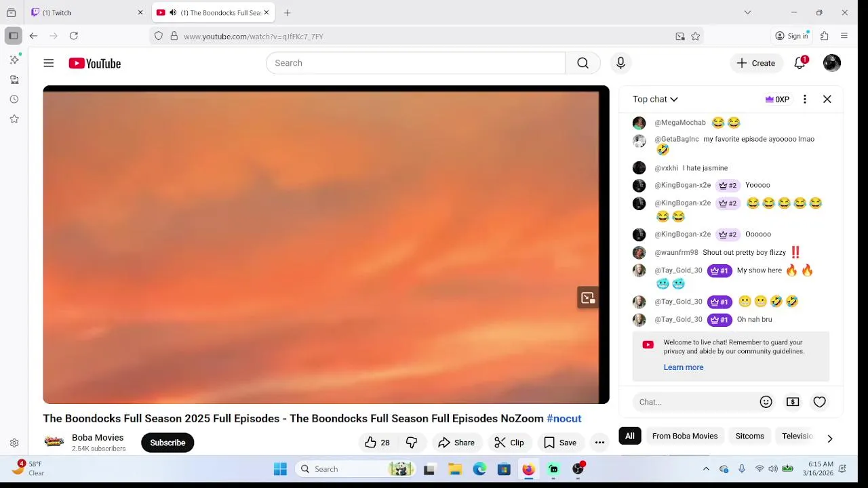
Task: Start voice search with the microphone icon
Action: tap(620, 63)
